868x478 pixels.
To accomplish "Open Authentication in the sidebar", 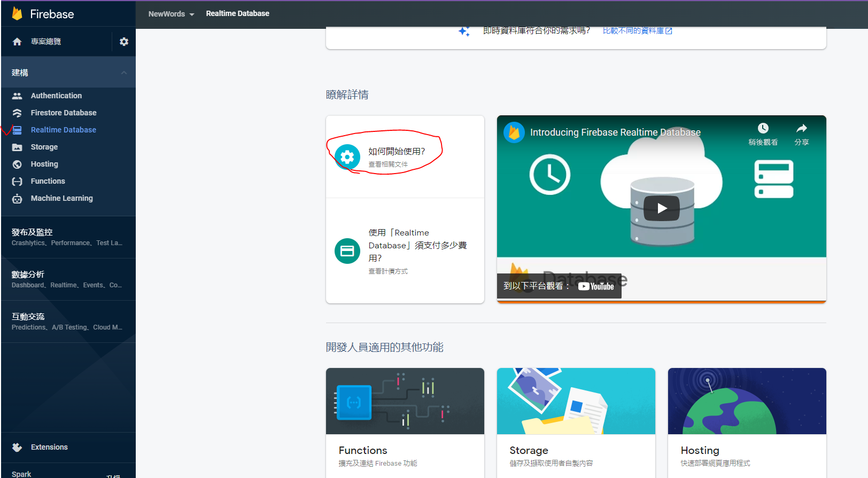I will pos(56,96).
